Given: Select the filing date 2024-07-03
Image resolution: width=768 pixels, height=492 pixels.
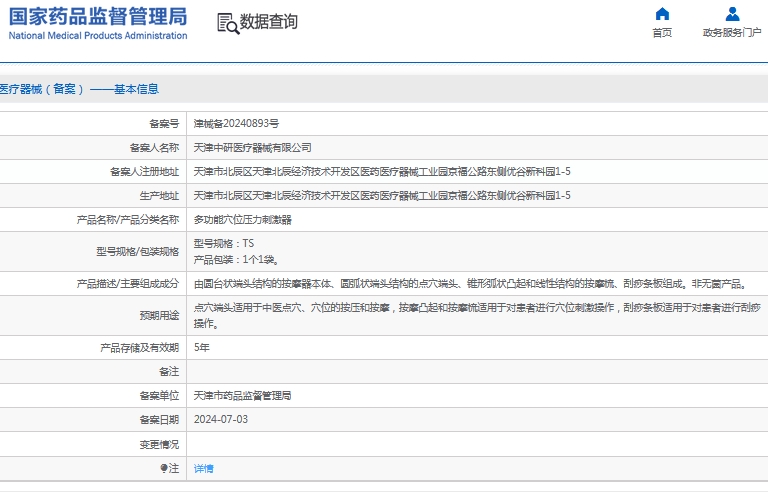Looking at the screenshot, I should pyautogui.click(x=221, y=419).
